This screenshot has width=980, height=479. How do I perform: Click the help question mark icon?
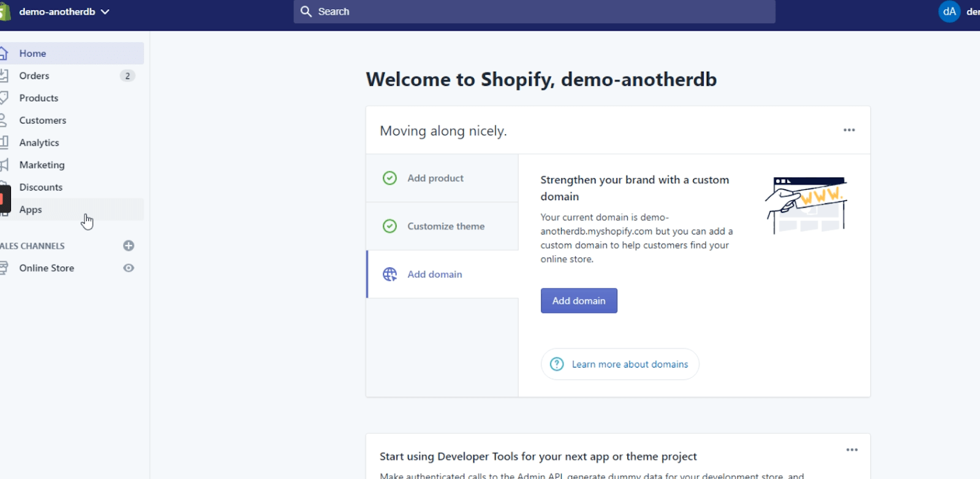tap(557, 364)
